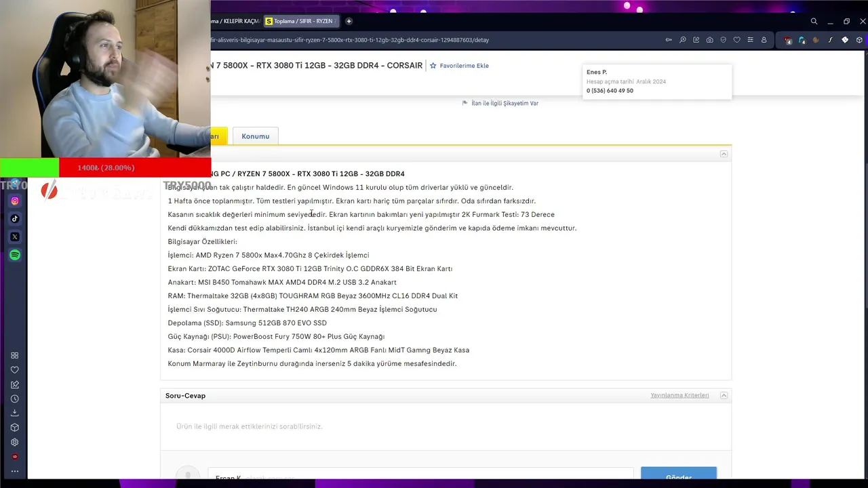The height and width of the screenshot is (488, 868).
Task: Open profile account icon in toolbar
Action: 764,40
